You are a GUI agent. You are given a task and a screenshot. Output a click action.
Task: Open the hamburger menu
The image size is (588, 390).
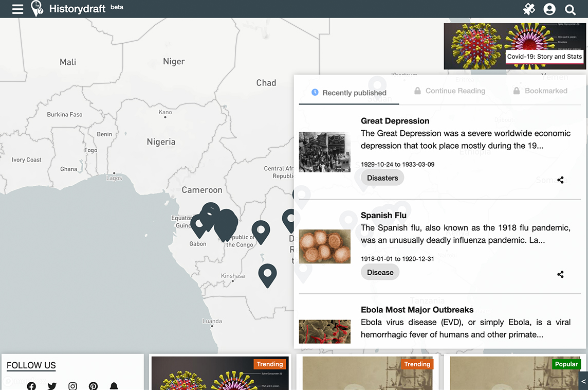coord(17,9)
